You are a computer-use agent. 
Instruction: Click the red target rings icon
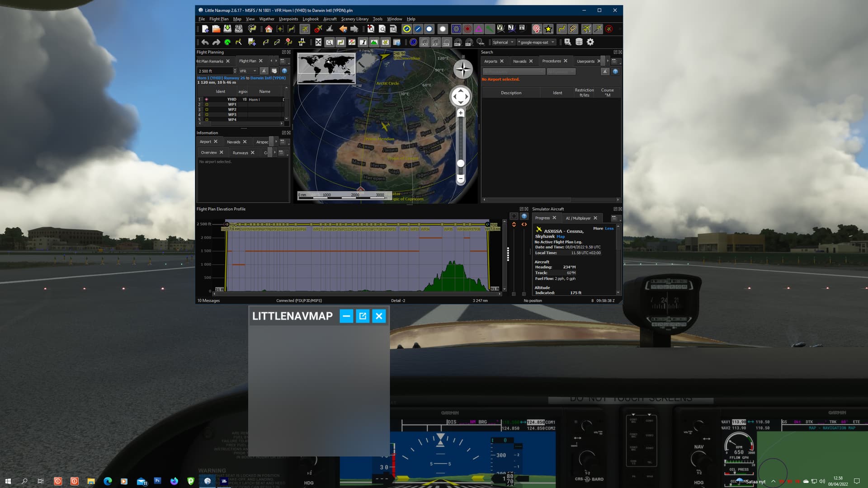tap(537, 29)
